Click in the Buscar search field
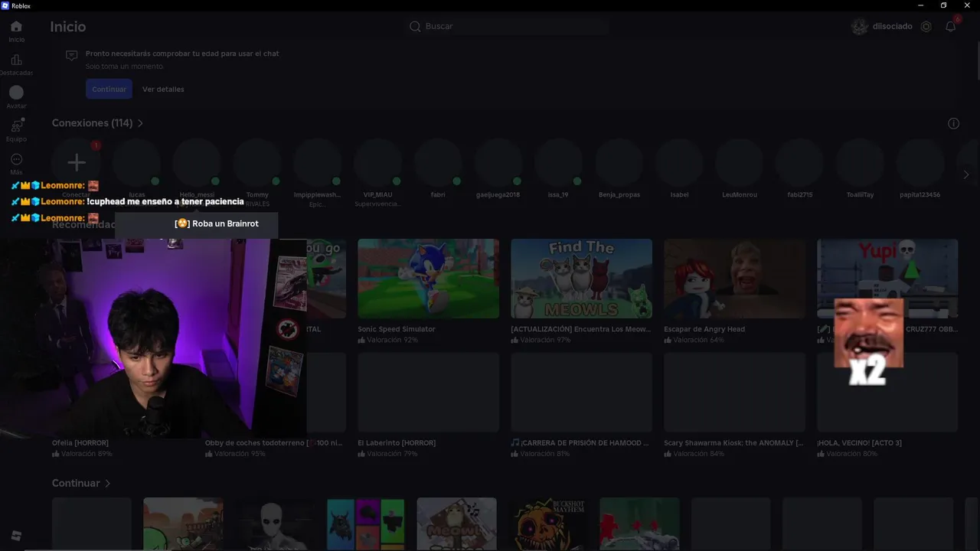The width and height of the screenshot is (980, 551). pos(508,26)
